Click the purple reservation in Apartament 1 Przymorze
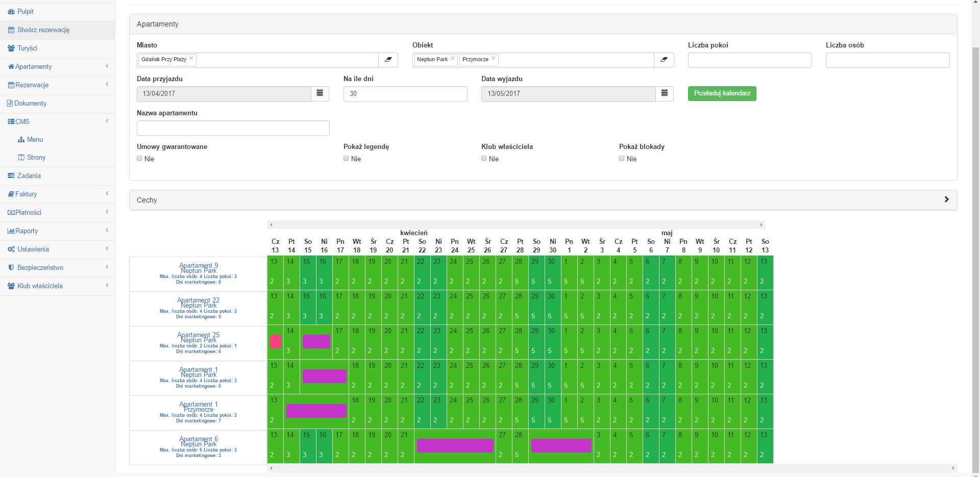The height and width of the screenshot is (477, 980). click(316, 411)
